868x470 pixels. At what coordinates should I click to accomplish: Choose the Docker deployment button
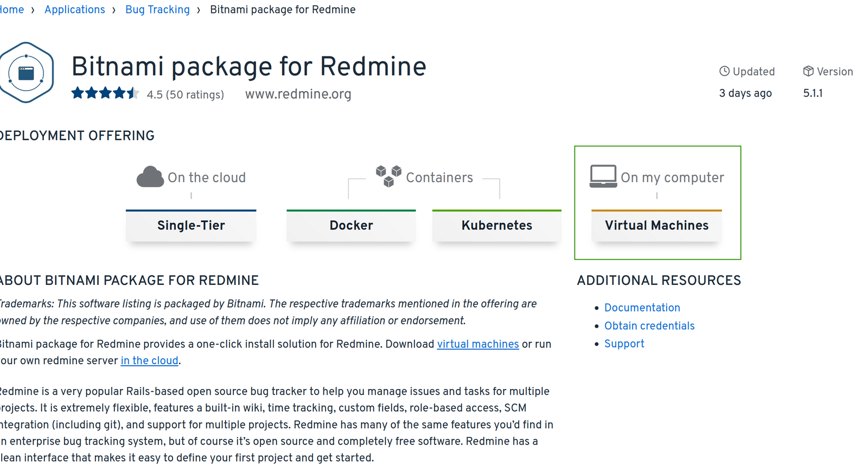click(x=351, y=226)
